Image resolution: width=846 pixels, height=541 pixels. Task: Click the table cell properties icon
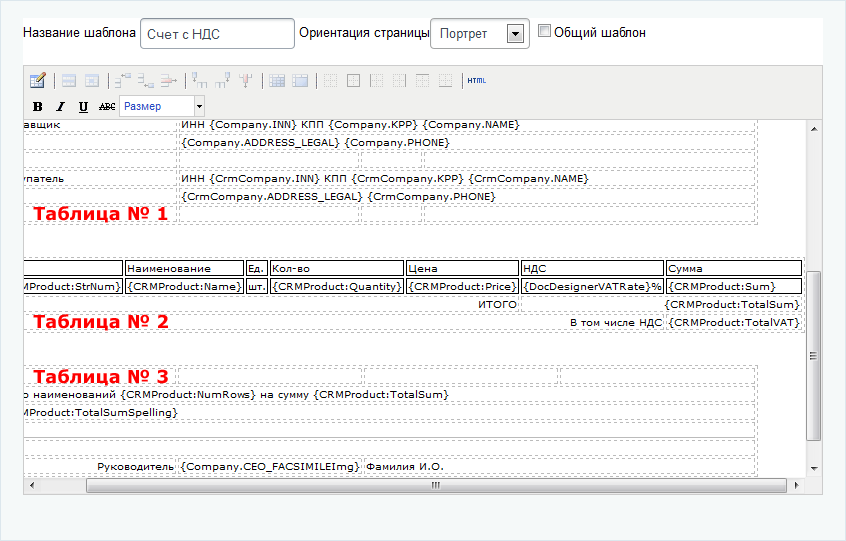[x=91, y=81]
